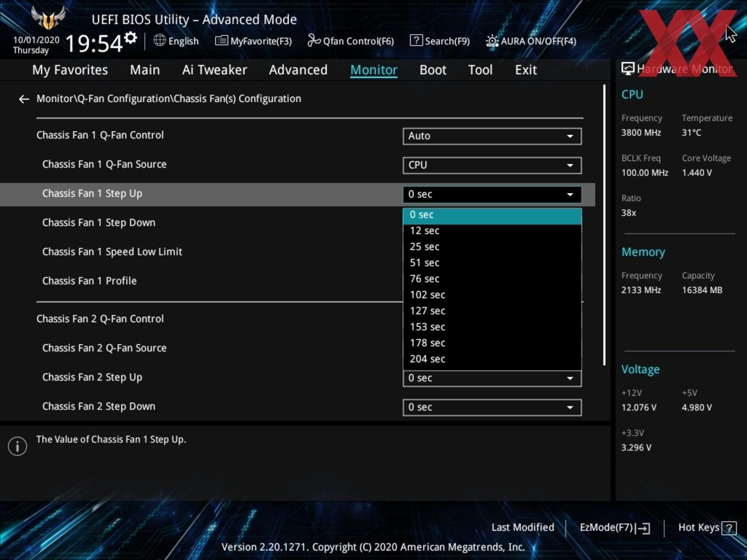Viewport: 747px width, 560px height.
Task: Click the info icon in the help area
Action: [x=18, y=446]
